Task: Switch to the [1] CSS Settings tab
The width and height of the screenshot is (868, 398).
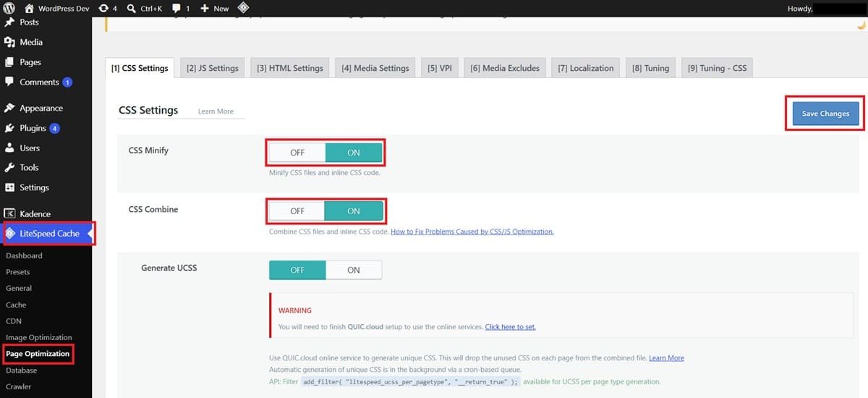Action: [140, 68]
